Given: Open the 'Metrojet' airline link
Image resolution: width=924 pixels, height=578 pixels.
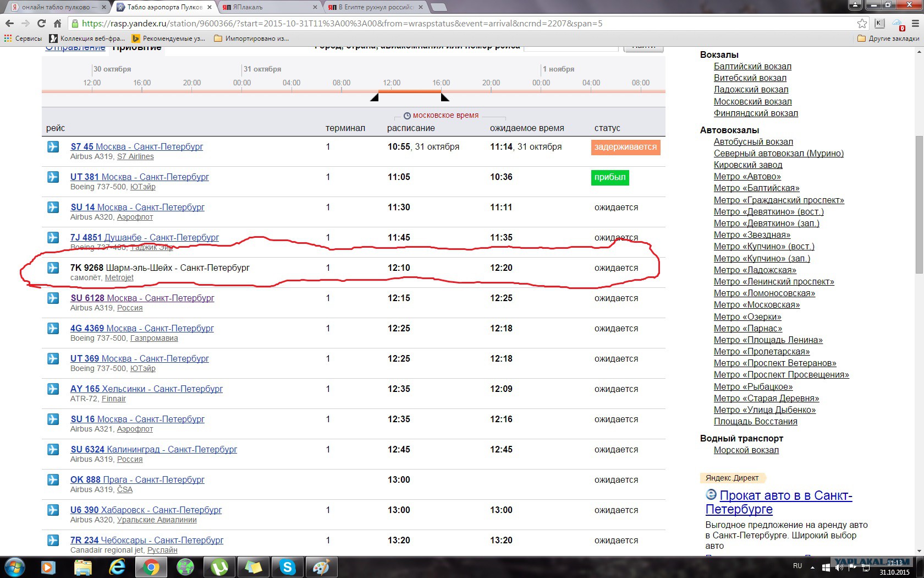Looking at the screenshot, I should click(119, 278).
